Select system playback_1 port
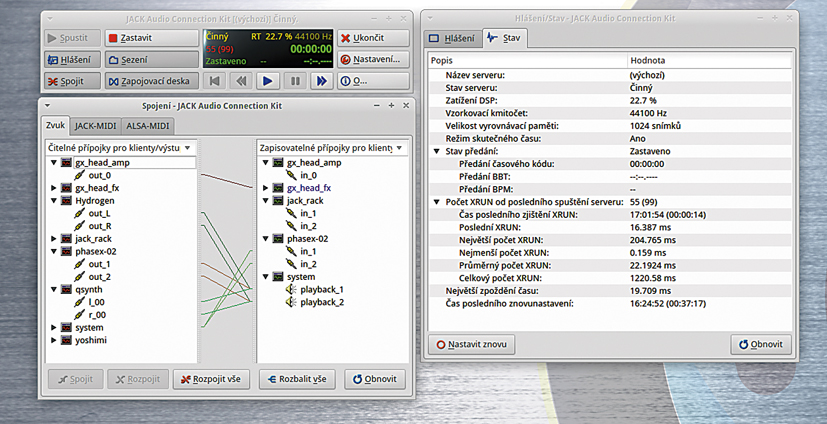The width and height of the screenshot is (827, 424). pos(322,290)
